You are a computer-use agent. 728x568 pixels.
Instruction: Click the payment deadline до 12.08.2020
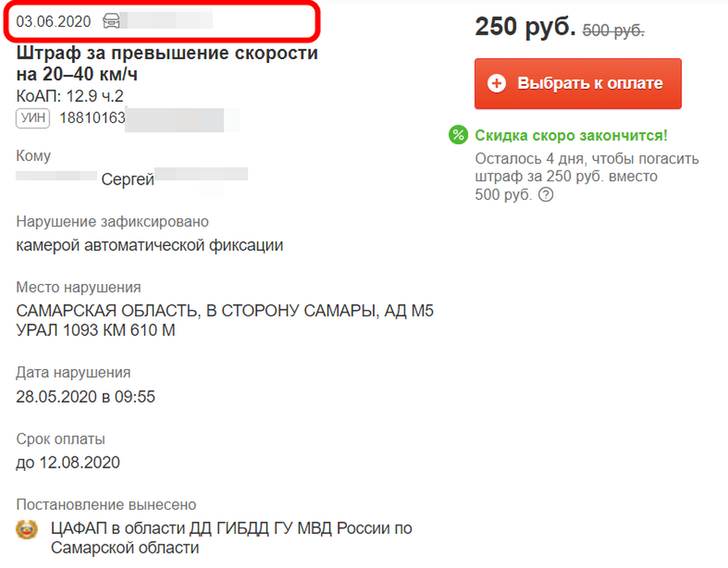[x=68, y=463]
